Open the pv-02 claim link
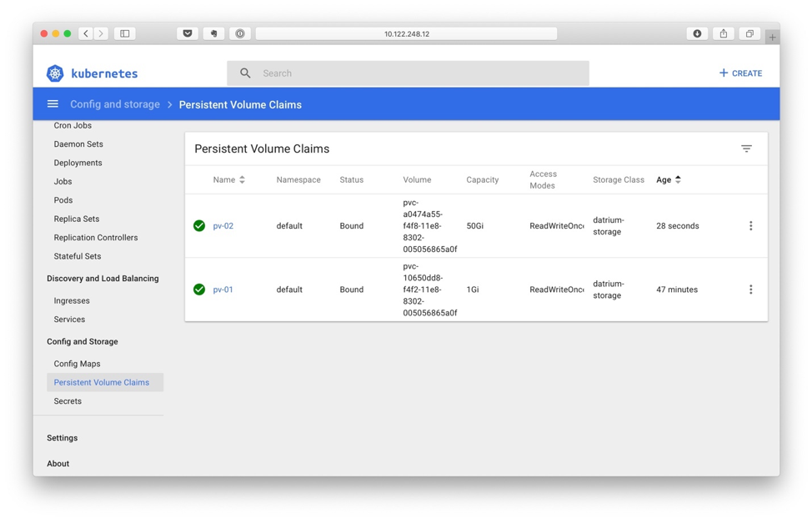812x519 pixels. [x=223, y=226]
